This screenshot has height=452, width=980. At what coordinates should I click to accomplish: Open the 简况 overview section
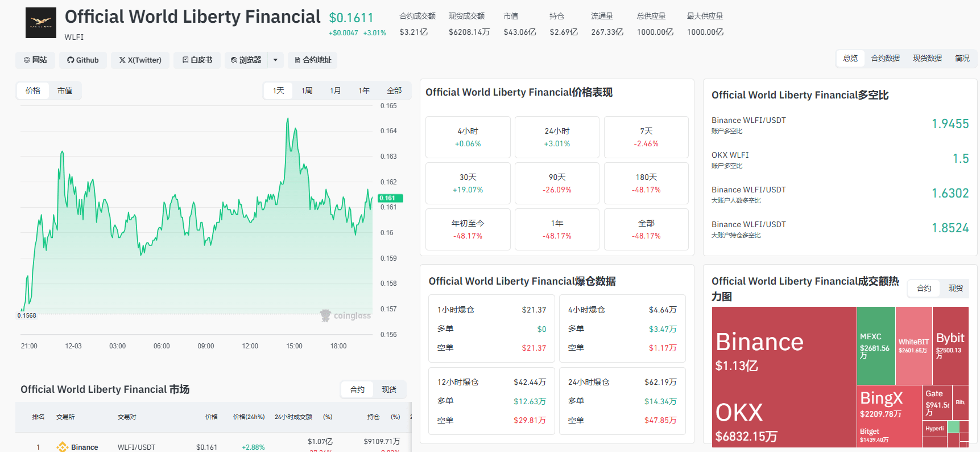tap(962, 58)
